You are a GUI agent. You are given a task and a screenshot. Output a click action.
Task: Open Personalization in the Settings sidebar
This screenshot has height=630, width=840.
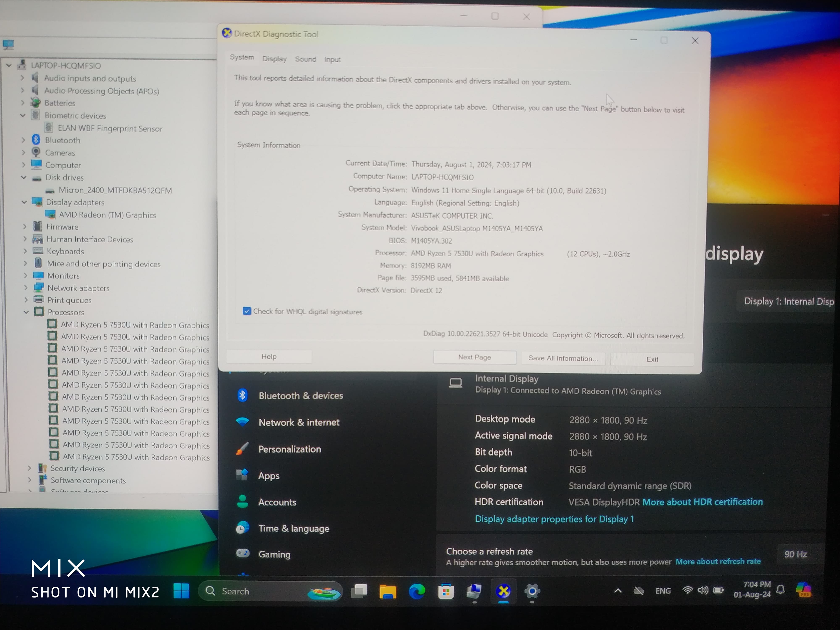pos(290,449)
